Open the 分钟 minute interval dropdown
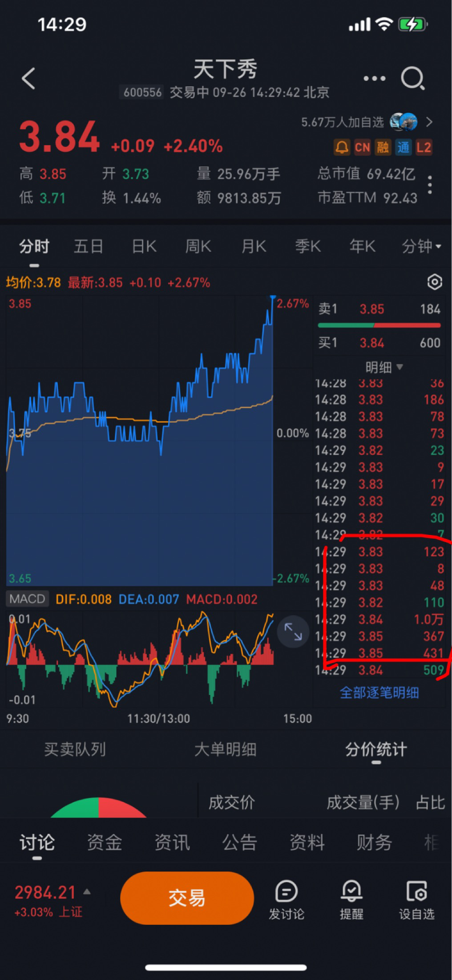 click(421, 246)
